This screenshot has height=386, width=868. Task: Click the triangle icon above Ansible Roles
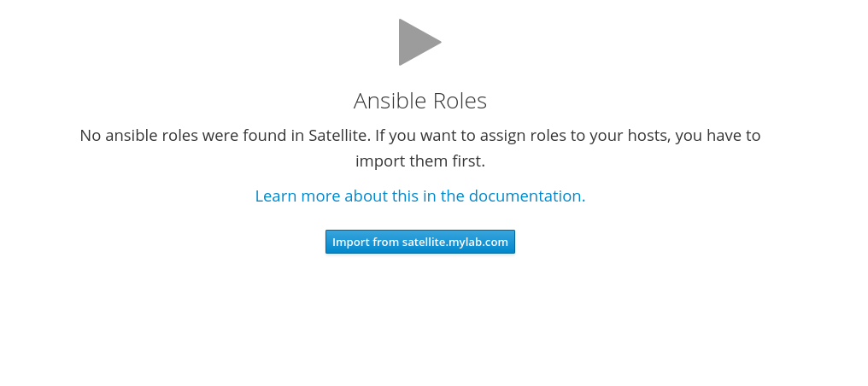419,42
